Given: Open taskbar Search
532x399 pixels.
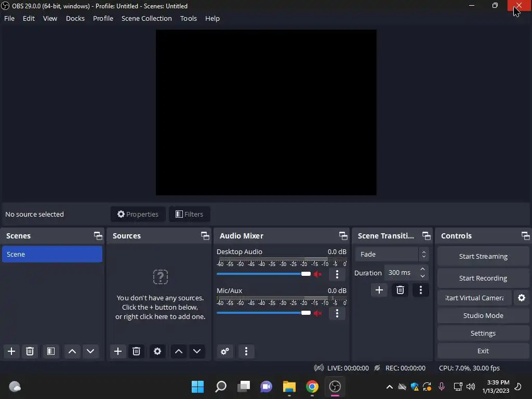Looking at the screenshot, I should coord(220,387).
